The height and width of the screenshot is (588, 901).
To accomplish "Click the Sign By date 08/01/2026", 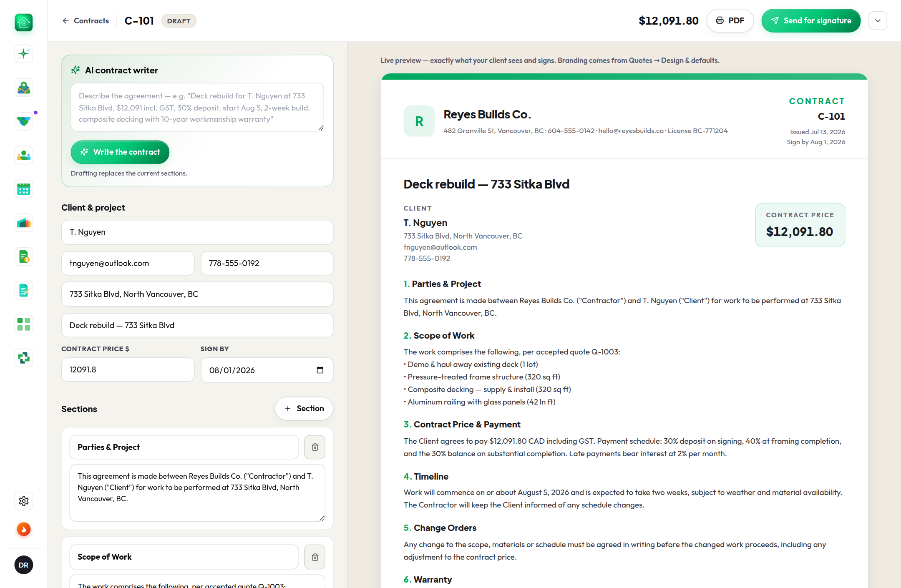I will click(x=232, y=370).
